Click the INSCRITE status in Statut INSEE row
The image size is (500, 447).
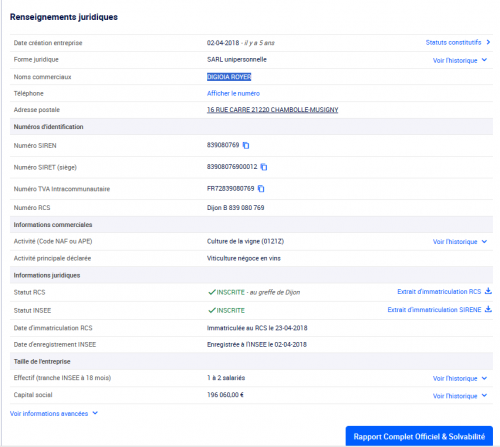[x=231, y=310]
